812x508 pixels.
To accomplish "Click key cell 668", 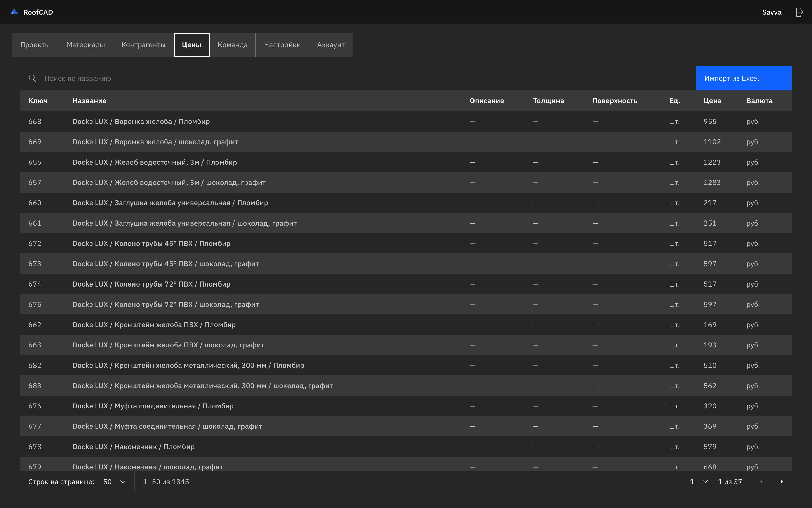I will point(35,121).
